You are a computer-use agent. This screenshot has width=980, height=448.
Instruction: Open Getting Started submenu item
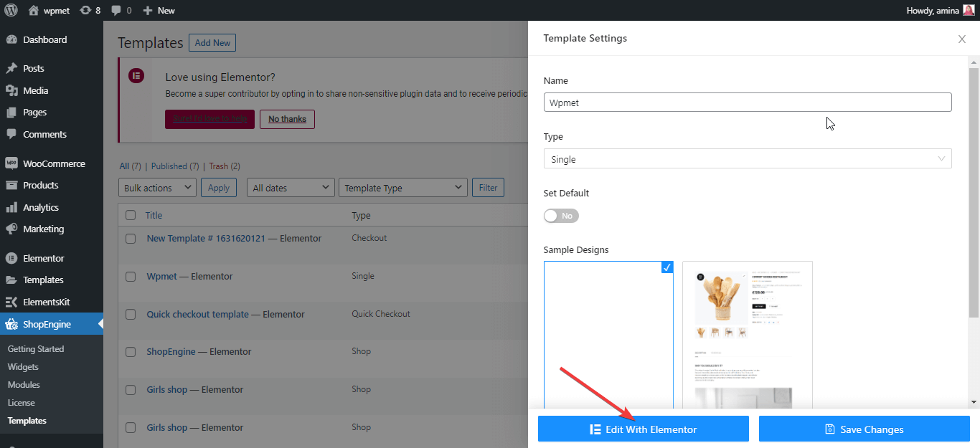point(36,349)
